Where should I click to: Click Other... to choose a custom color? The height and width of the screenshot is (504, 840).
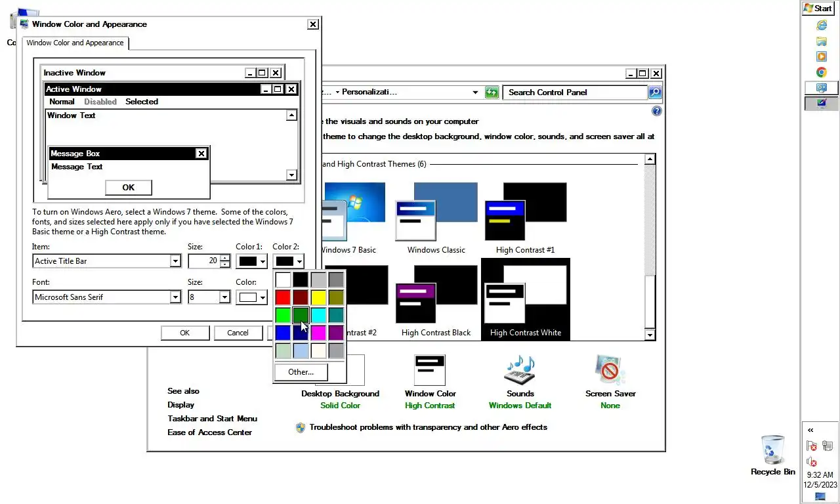coord(301,372)
